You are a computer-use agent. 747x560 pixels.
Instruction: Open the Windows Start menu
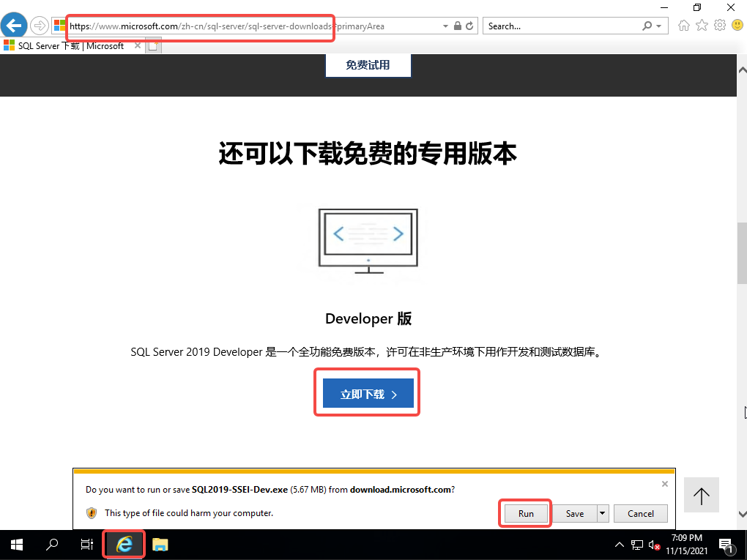tap(17, 545)
